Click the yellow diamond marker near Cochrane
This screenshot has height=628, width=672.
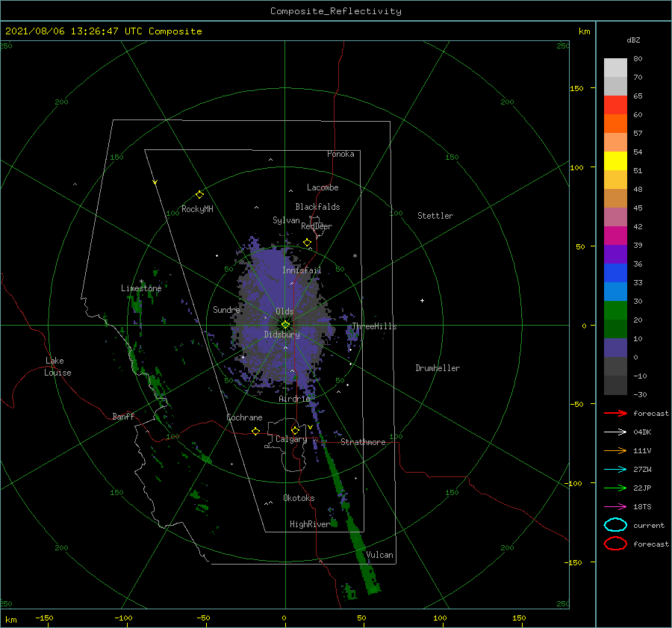(255, 432)
